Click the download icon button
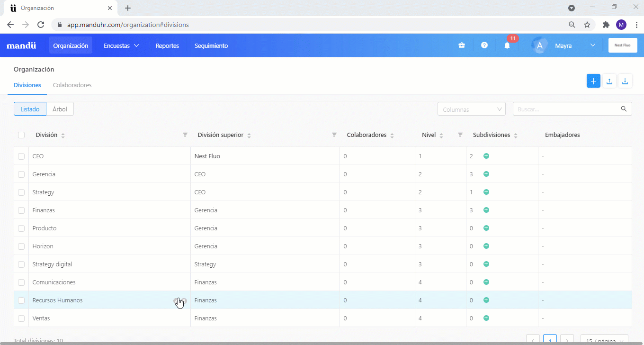The height and width of the screenshot is (345, 644). pos(625,81)
